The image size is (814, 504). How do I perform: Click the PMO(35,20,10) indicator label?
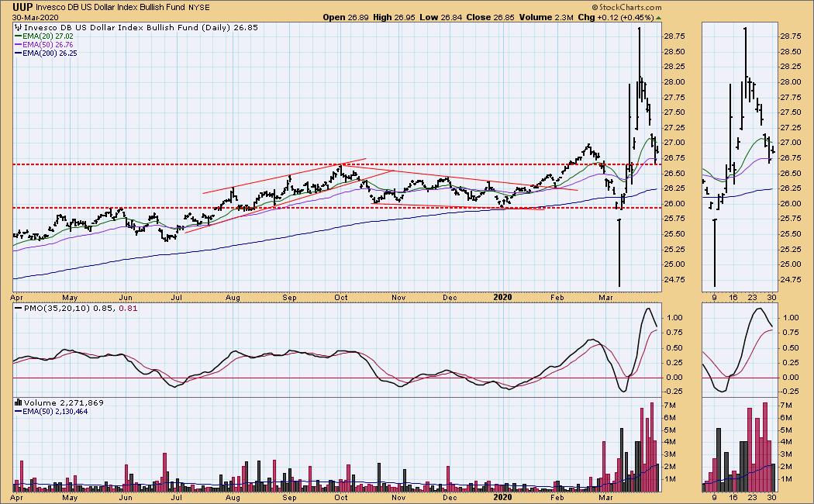(58, 309)
